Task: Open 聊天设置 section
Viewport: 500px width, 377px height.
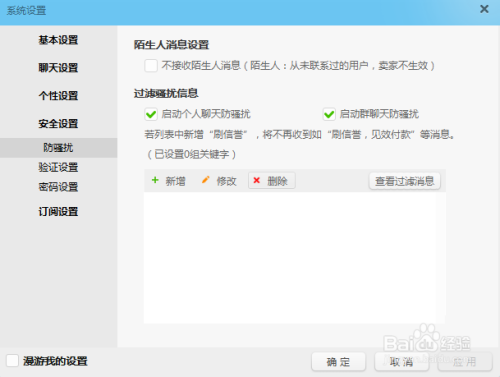Action: click(58, 68)
